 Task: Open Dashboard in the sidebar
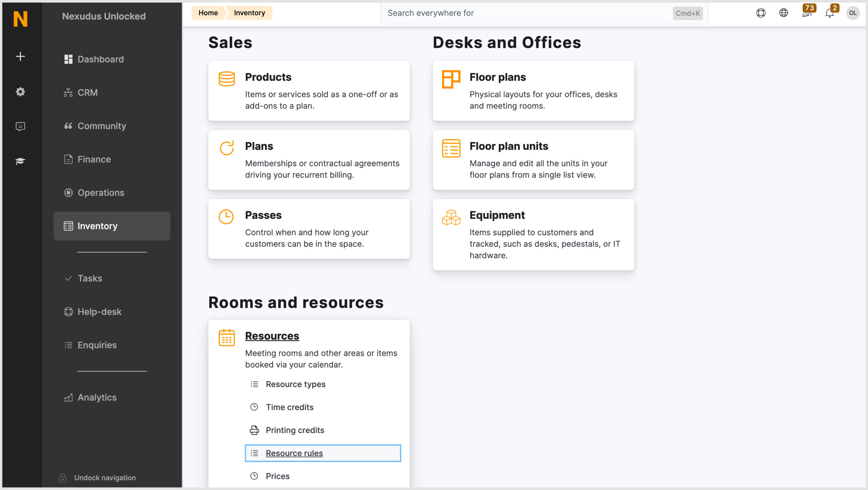pyautogui.click(x=112, y=59)
